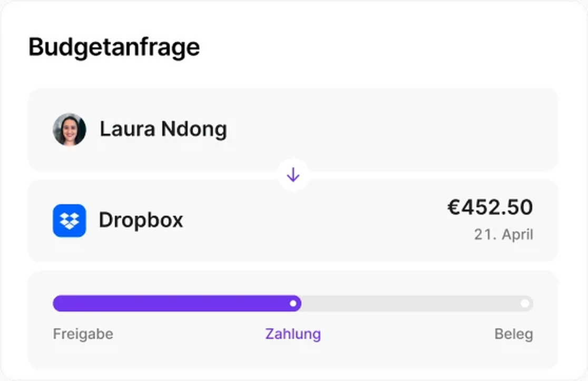
Task: Click the grey unfilled progress bar section
Action: [x=417, y=304]
